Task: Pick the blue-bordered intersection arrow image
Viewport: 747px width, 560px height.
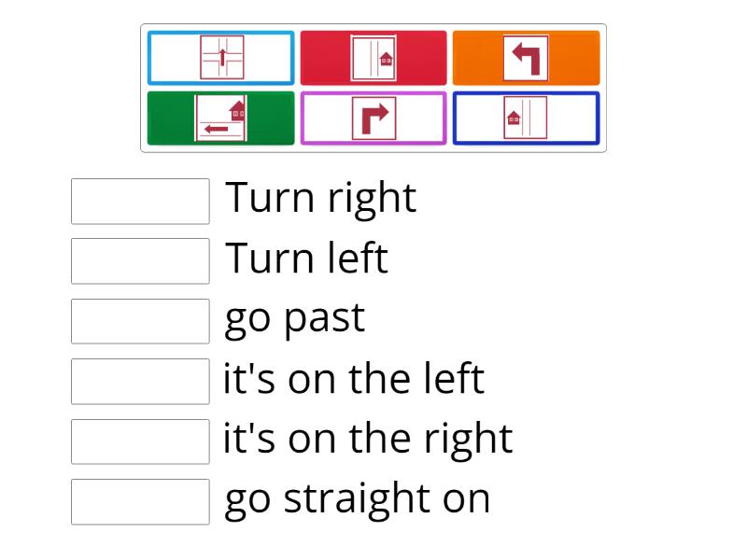Action: click(x=220, y=58)
